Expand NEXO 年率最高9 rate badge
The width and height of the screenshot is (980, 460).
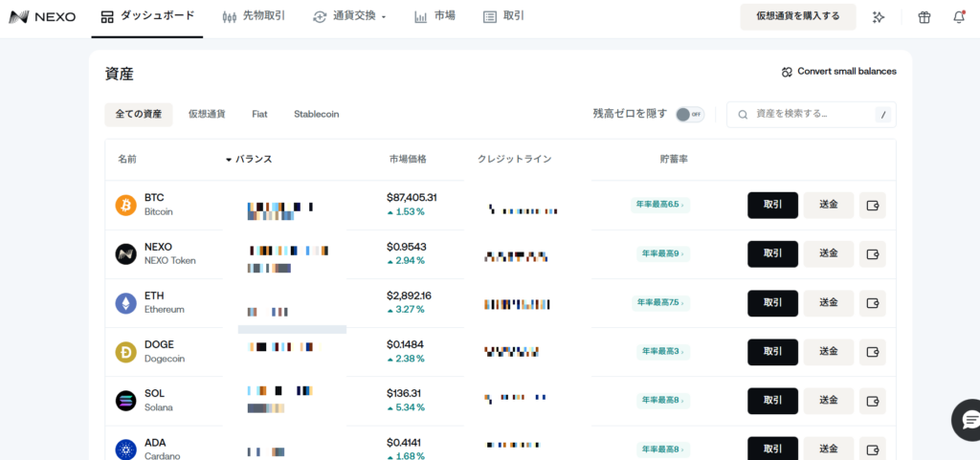tap(662, 253)
